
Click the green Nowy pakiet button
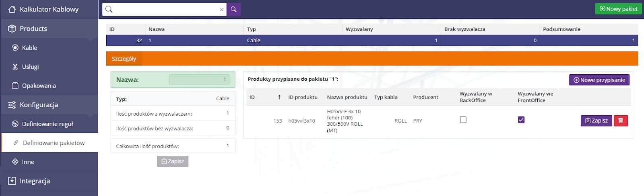(618, 9)
